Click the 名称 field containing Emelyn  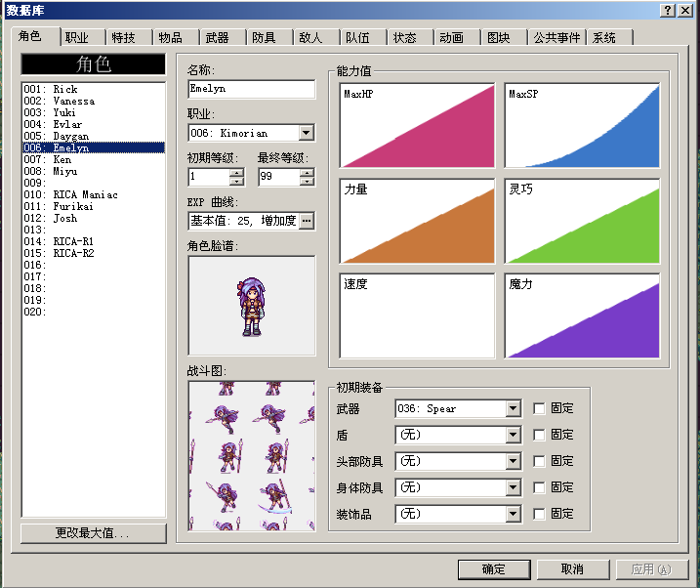coord(252,89)
